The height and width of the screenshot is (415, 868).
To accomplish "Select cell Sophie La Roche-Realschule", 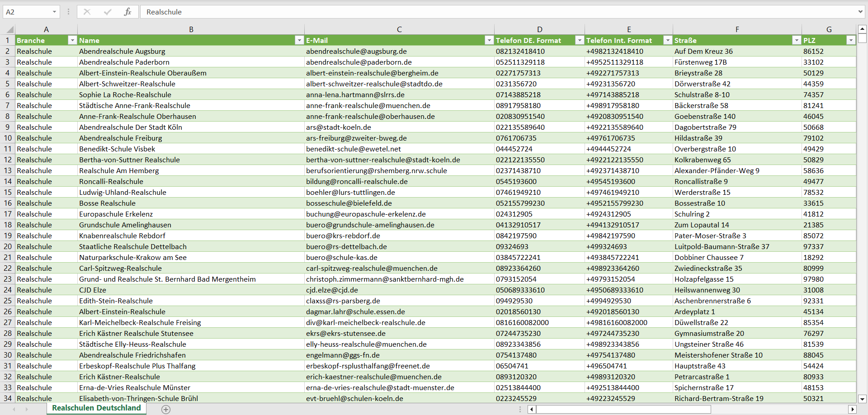I will point(191,94).
